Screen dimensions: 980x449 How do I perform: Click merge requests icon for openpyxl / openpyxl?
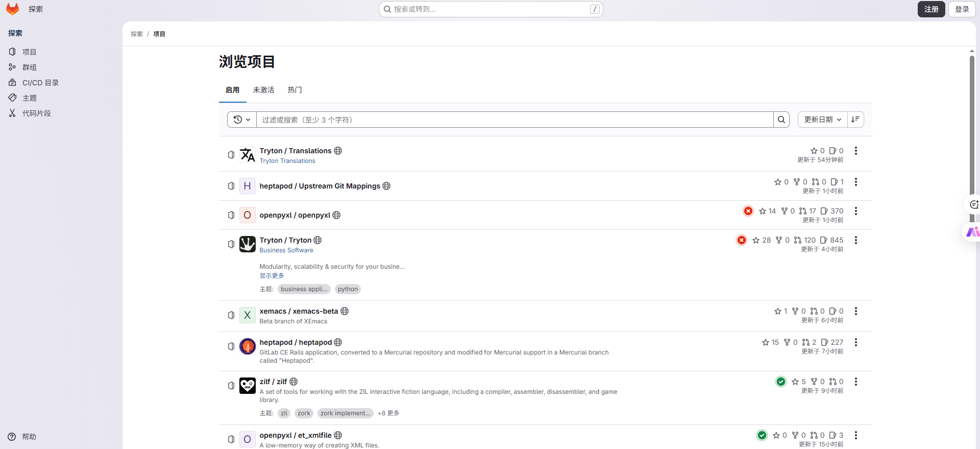click(803, 211)
